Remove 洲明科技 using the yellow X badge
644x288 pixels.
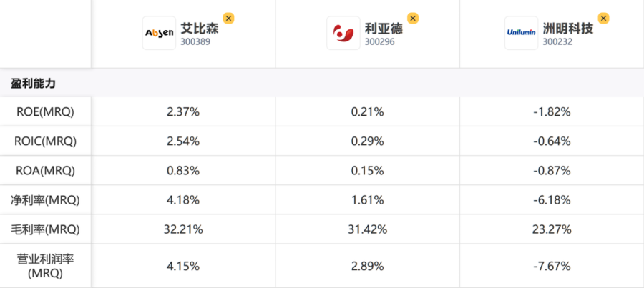pyautogui.click(x=603, y=19)
